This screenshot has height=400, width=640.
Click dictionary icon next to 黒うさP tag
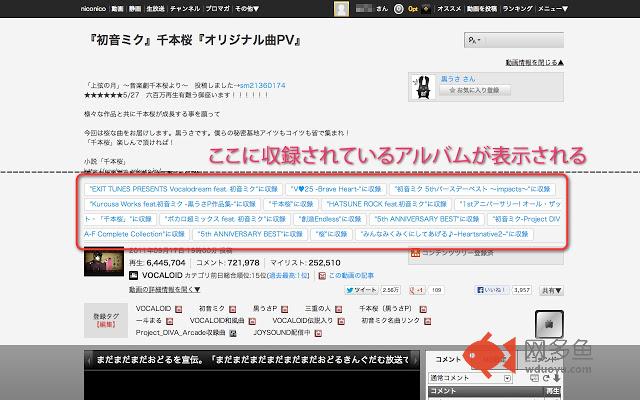[x=284, y=309]
